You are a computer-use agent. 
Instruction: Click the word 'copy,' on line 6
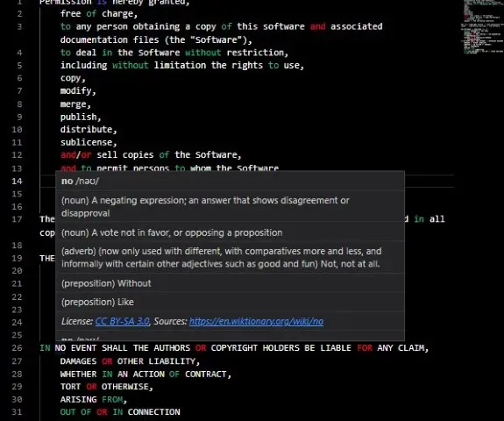point(73,78)
